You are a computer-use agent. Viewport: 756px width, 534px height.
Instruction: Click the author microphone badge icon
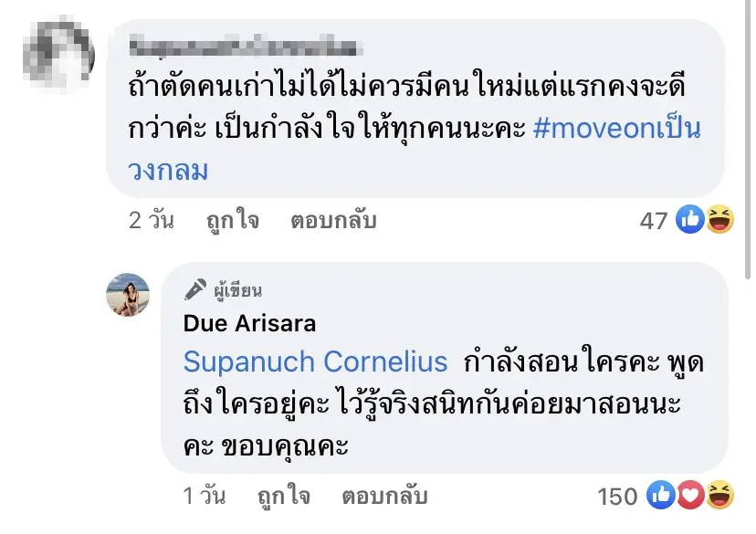(x=194, y=290)
